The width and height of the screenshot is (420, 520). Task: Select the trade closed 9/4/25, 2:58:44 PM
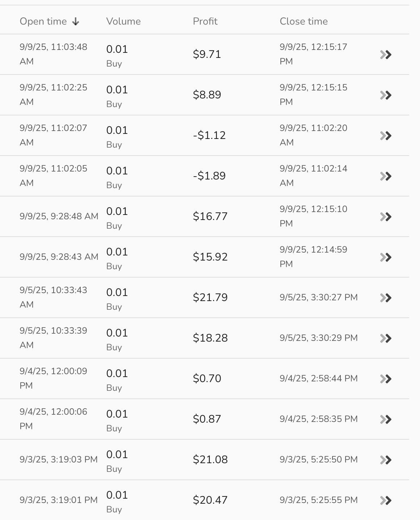[x=318, y=379]
